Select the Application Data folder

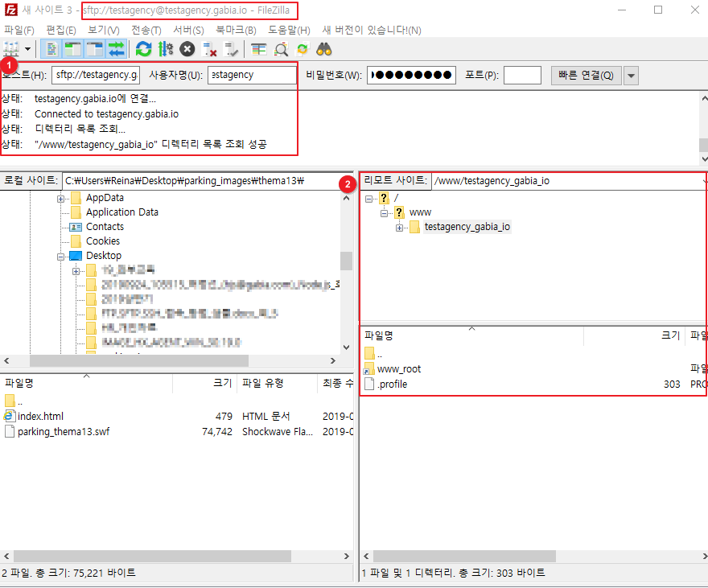(x=122, y=212)
